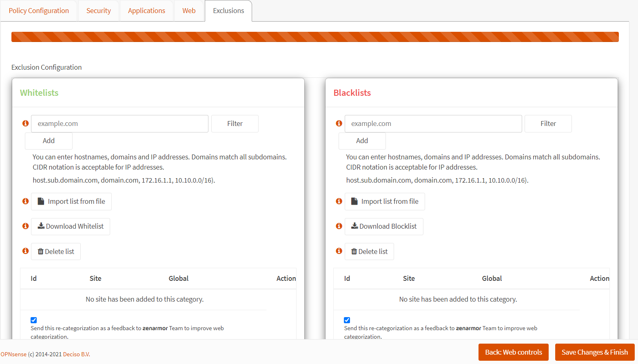Image resolution: width=638 pixels, height=364 pixels.
Task: Click info icon next to Whitelists Delete list
Action: tap(25, 251)
